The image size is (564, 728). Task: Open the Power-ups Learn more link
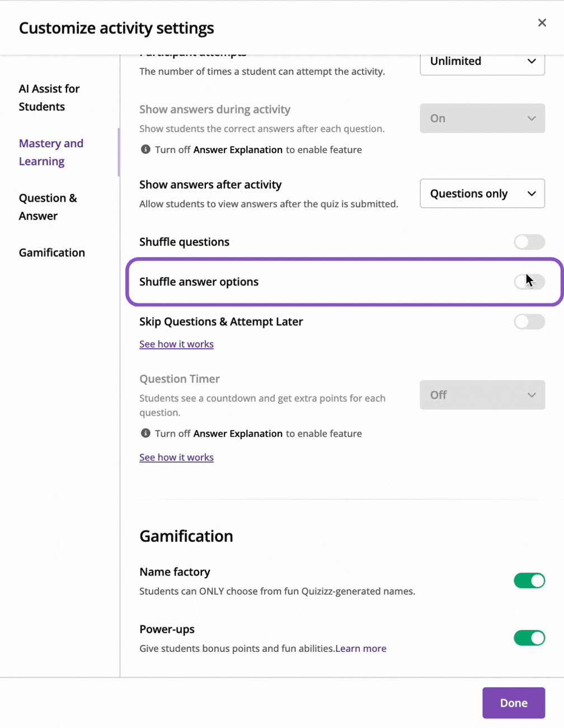[x=361, y=648]
